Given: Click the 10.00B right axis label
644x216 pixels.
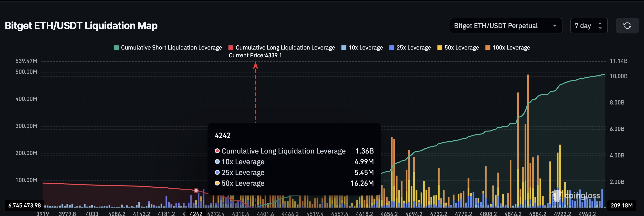Looking at the screenshot, I should [x=619, y=76].
